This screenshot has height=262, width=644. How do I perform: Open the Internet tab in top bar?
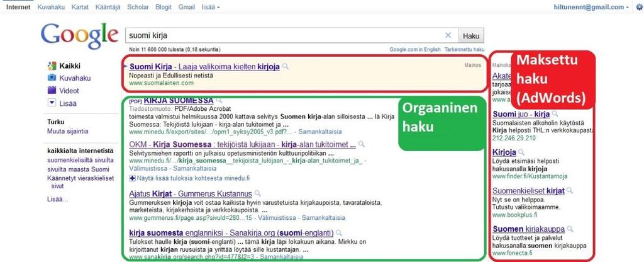(x=18, y=7)
